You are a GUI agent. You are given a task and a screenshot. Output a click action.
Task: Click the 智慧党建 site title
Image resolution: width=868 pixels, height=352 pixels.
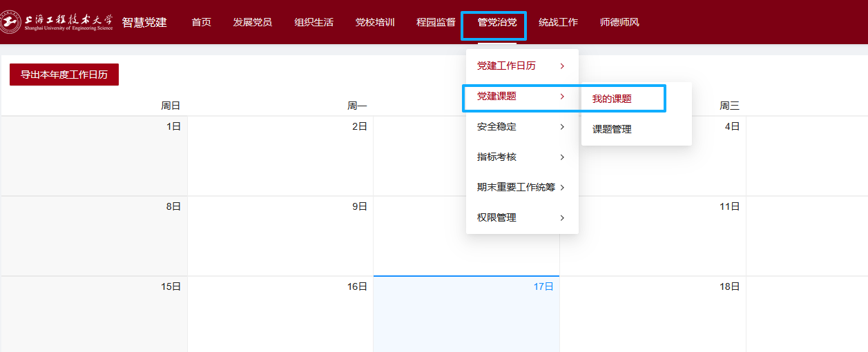(x=144, y=22)
